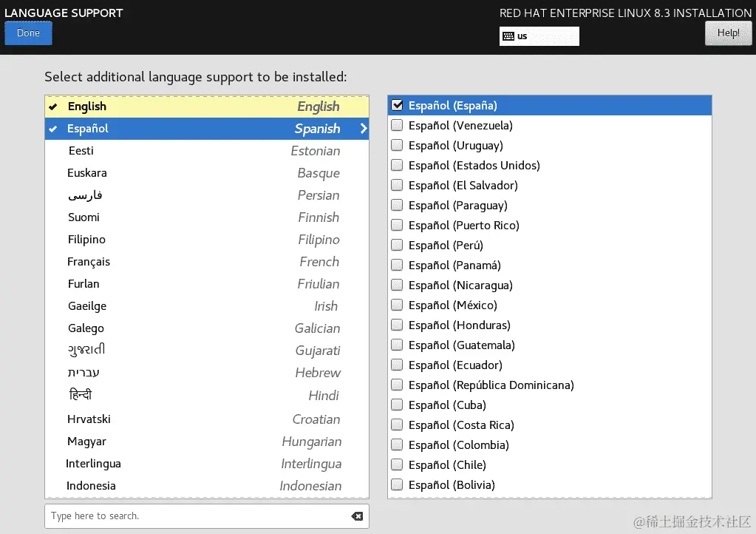Select the Persian language row
The image size is (756, 534).
(207, 195)
